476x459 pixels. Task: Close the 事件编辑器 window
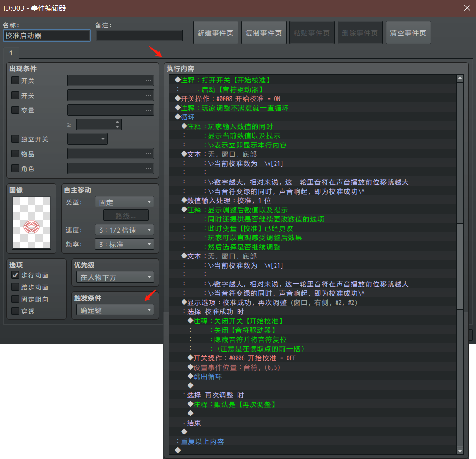pyautogui.click(x=467, y=8)
